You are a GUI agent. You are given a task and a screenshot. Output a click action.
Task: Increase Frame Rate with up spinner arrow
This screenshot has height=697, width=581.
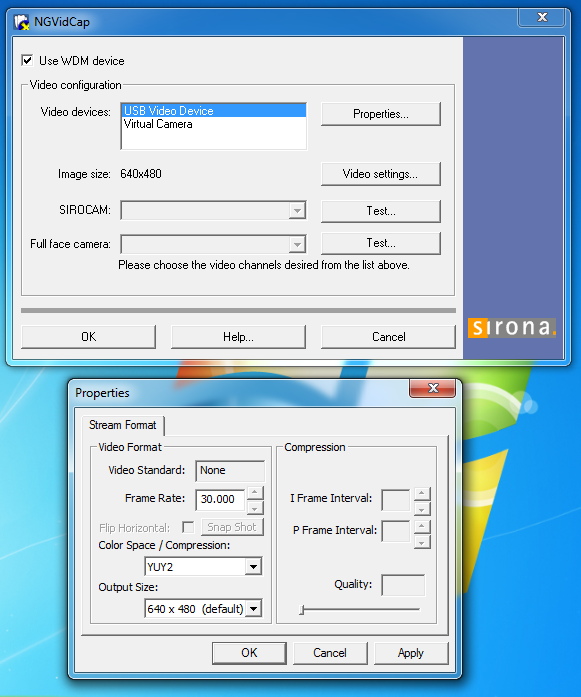[254, 492]
